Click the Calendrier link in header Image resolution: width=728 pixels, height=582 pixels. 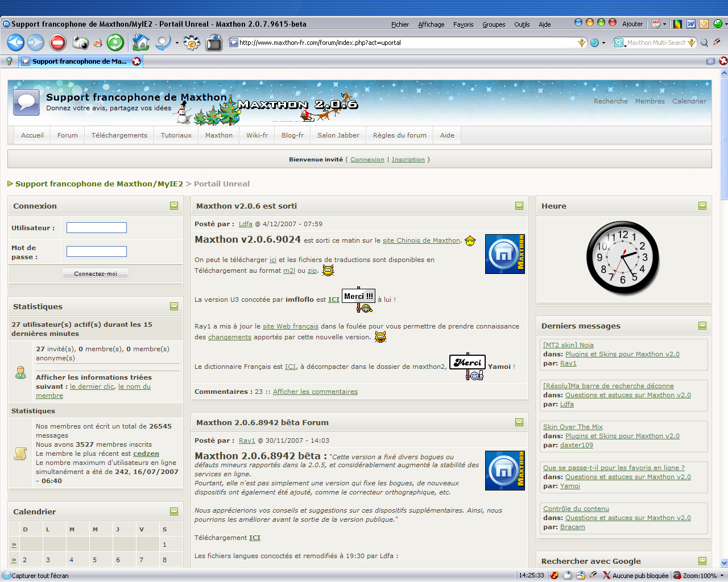point(689,101)
